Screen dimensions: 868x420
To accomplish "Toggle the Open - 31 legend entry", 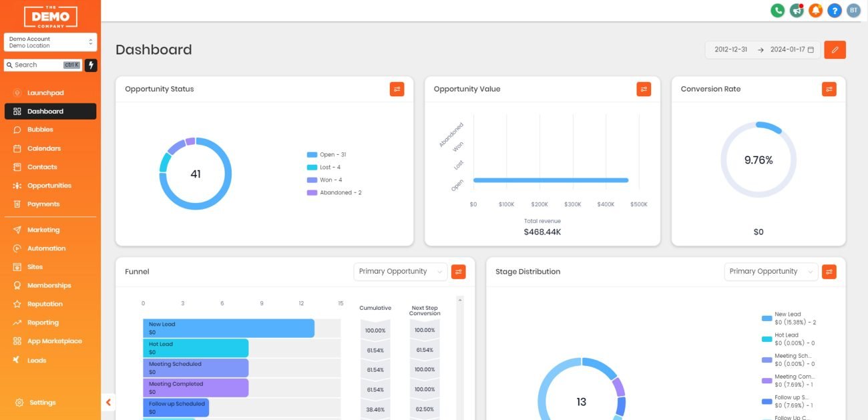I will 327,155.
